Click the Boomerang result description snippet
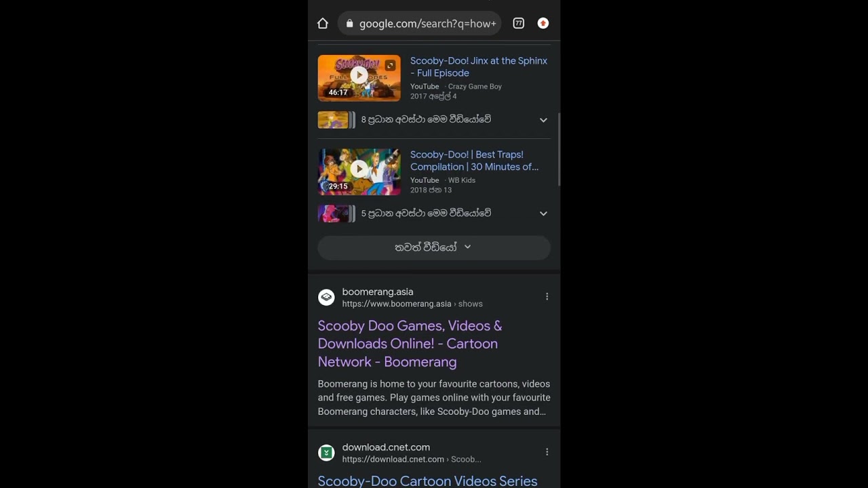Viewport: 868px width, 488px height. point(434,398)
